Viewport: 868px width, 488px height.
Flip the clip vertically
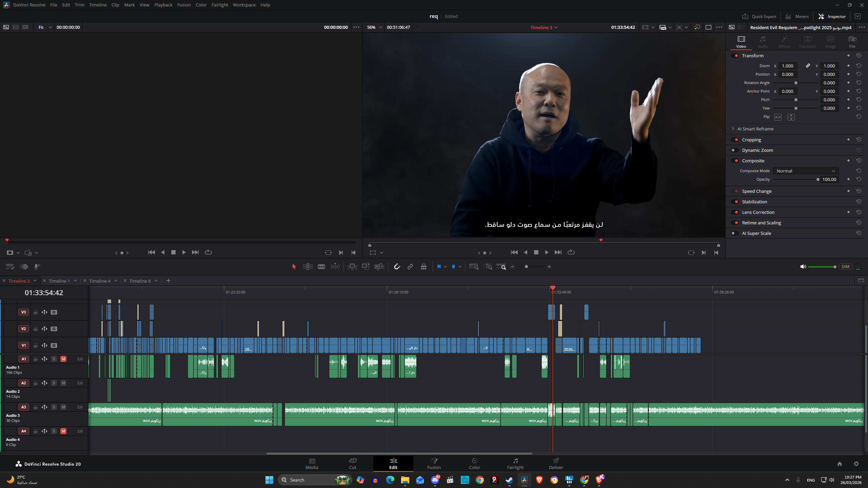click(791, 117)
